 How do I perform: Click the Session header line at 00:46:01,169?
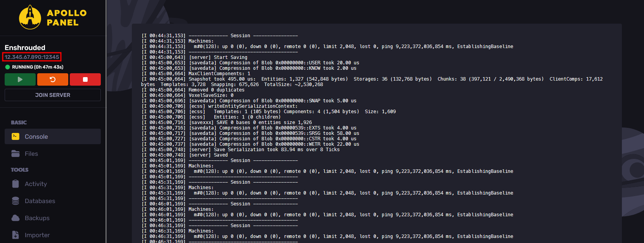pyautogui.click(x=220, y=204)
